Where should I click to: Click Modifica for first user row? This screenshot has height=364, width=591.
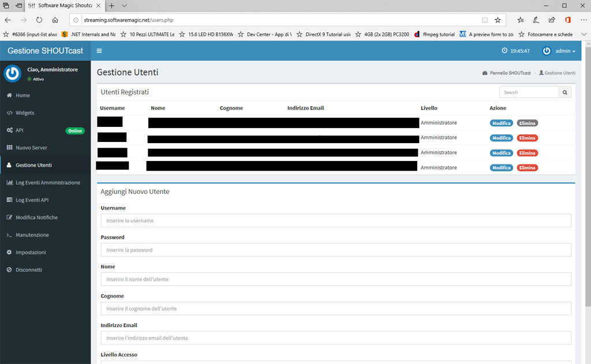[502, 123]
